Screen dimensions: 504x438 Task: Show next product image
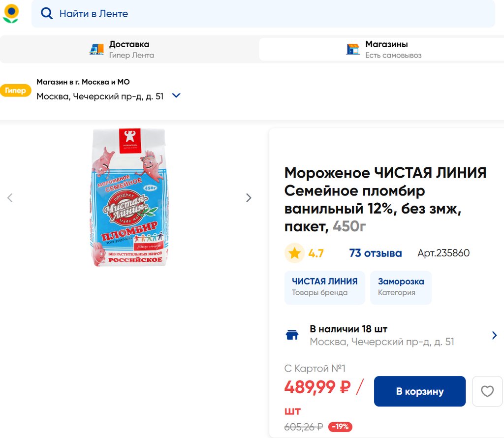(249, 198)
